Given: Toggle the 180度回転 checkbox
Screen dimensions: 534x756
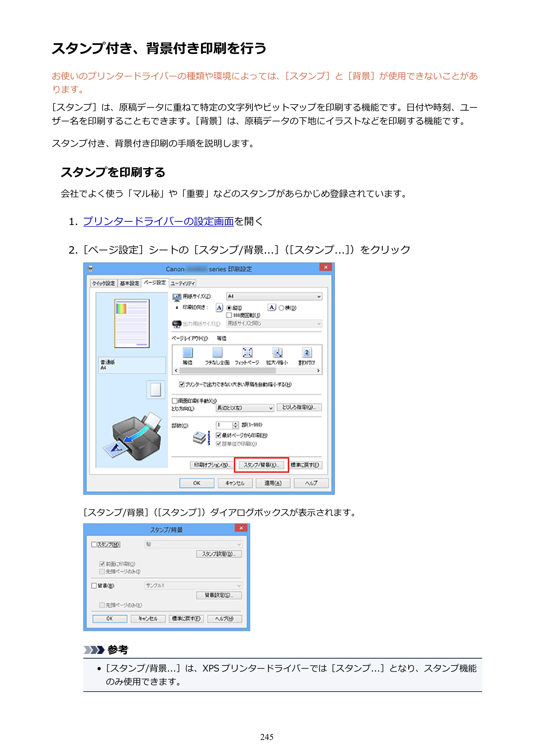Looking at the screenshot, I should pyautogui.click(x=229, y=315).
